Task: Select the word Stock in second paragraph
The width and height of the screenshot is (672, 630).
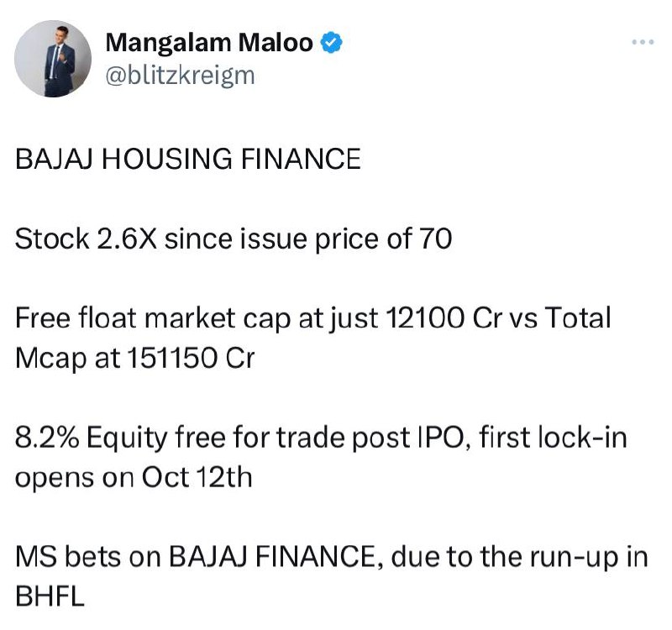Action: [x=52, y=239]
